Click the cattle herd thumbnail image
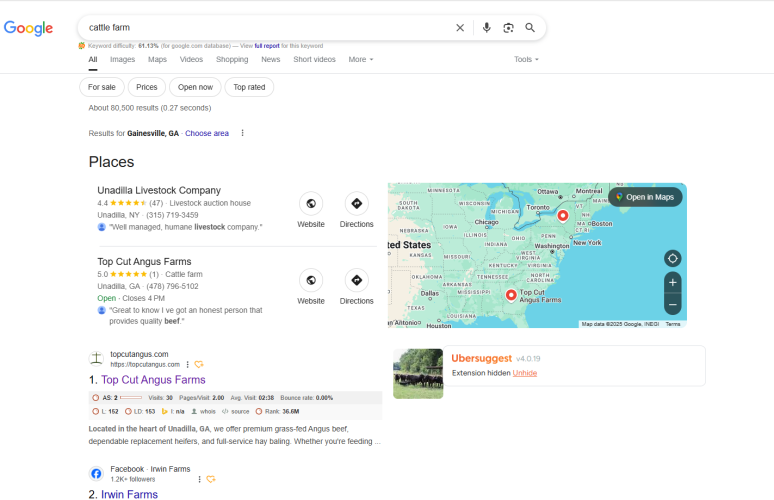This screenshot has height=500, width=774. pos(418,374)
